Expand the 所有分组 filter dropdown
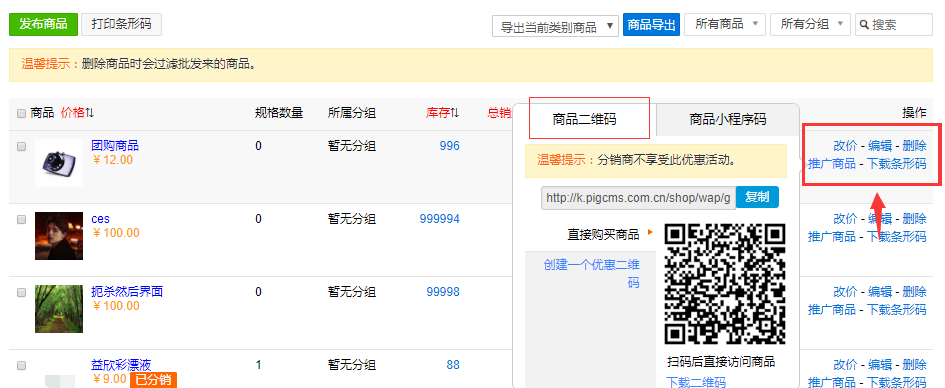The image size is (945, 388). [x=810, y=25]
